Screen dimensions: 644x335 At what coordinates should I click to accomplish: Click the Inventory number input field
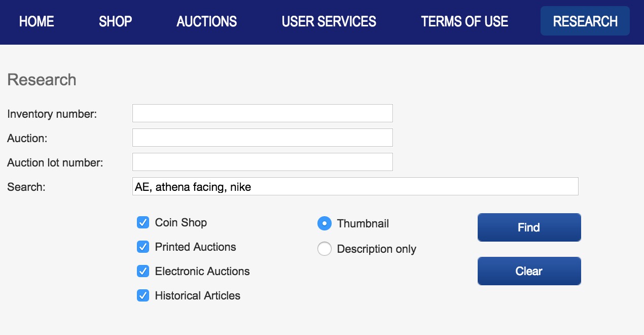coord(262,113)
